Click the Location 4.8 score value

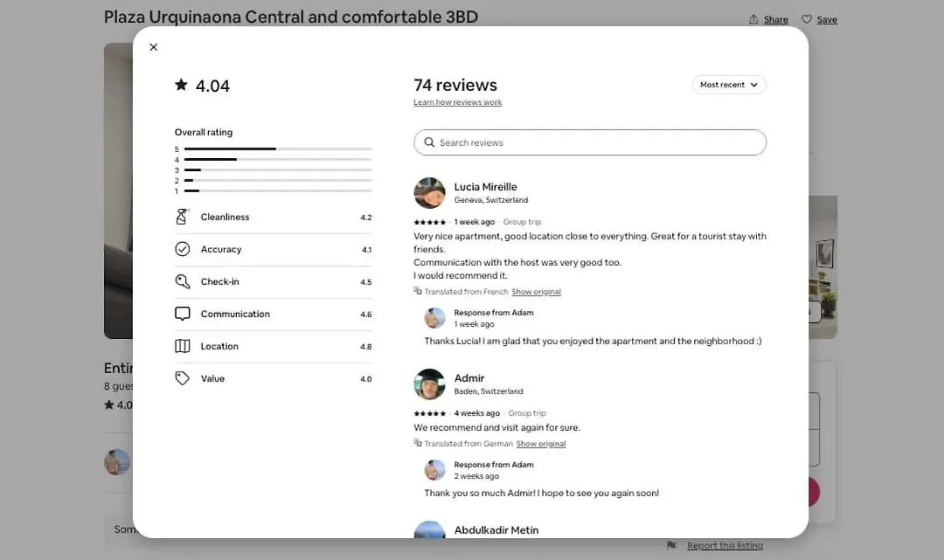pyautogui.click(x=366, y=347)
